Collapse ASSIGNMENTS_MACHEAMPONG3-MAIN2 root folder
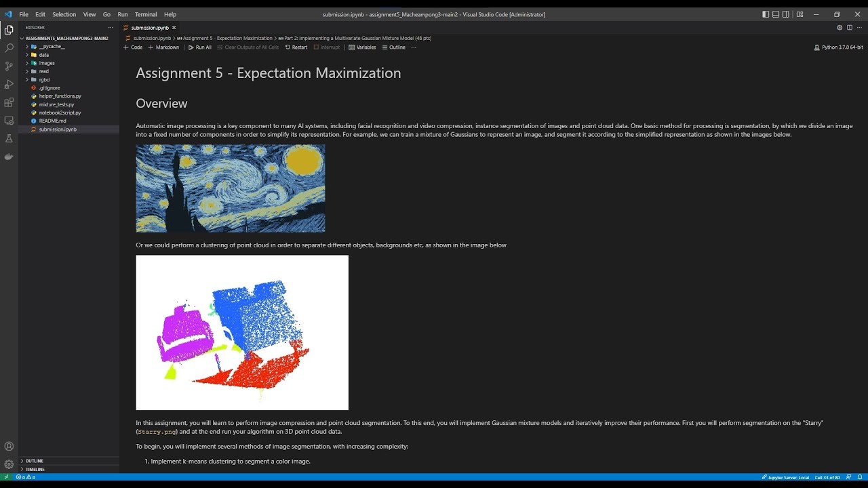The image size is (868, 488). [x=66, y=39]
